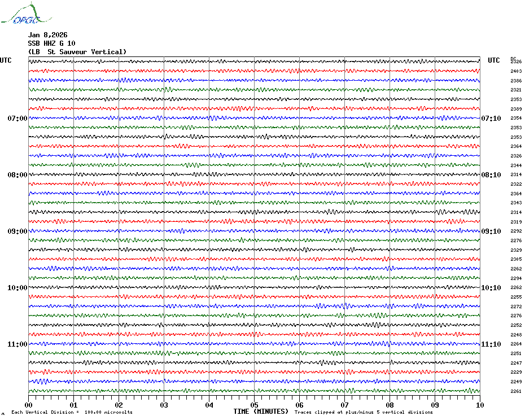Image resolution: width=525 pixels, height=420 pixels.
Task: Click the "00" minute tick label
Action: pos(28,405)
